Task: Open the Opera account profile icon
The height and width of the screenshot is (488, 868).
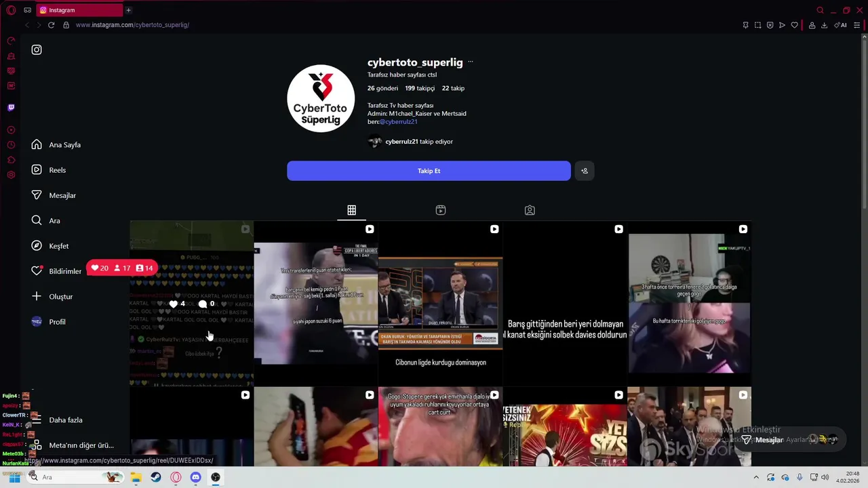Action: click(x=811, y=25)
